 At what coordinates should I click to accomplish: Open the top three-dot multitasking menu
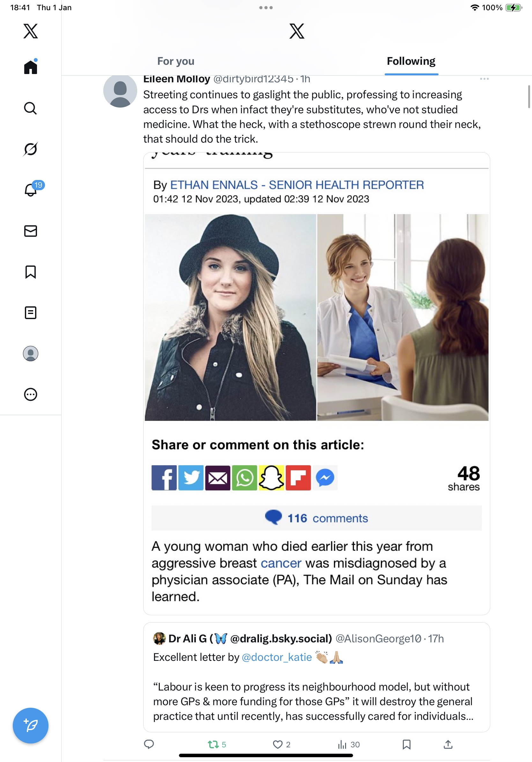click(266, 7)
